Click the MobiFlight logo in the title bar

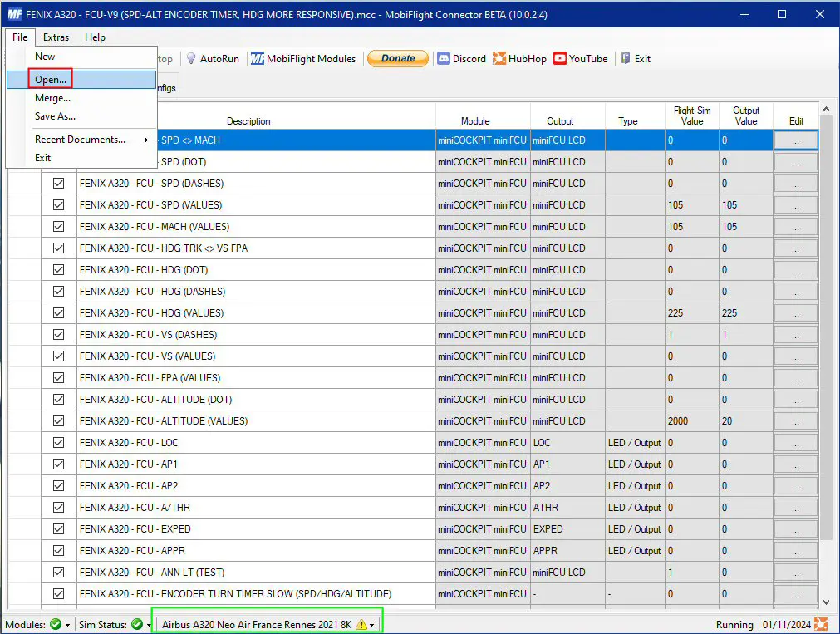tap(14, 14)
